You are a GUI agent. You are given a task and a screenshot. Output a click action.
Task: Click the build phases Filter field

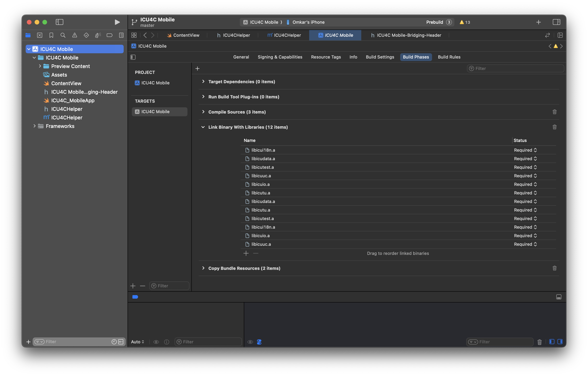tap(515, 69)
